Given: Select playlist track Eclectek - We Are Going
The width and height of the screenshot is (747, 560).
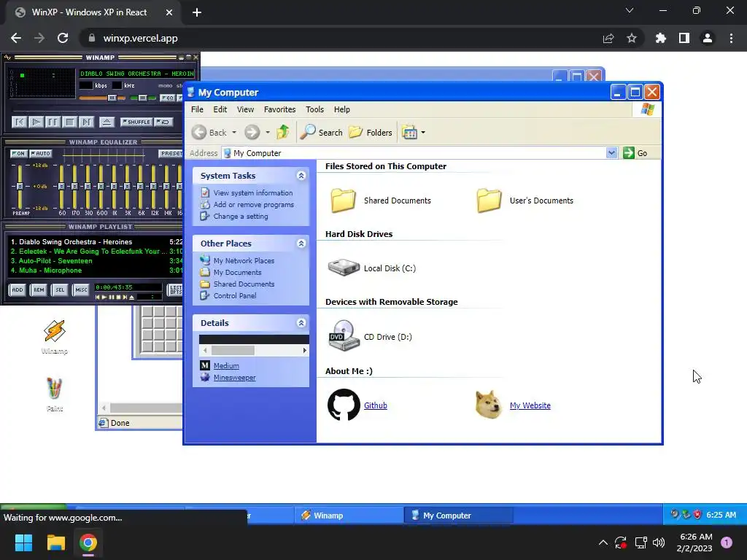Looking at the screenshot, I should click(96, 252).
